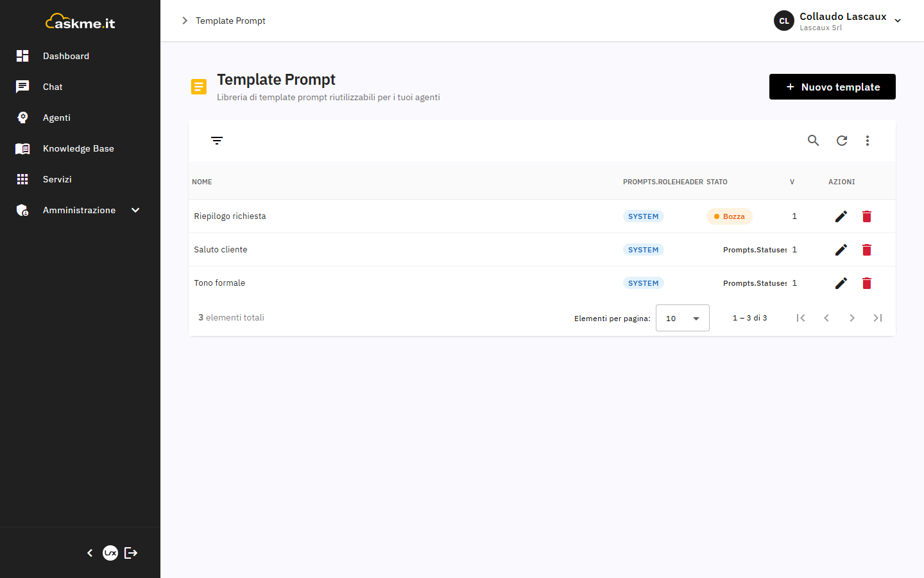Delete the Riepilogo richiesta template

tap(867, 216)
